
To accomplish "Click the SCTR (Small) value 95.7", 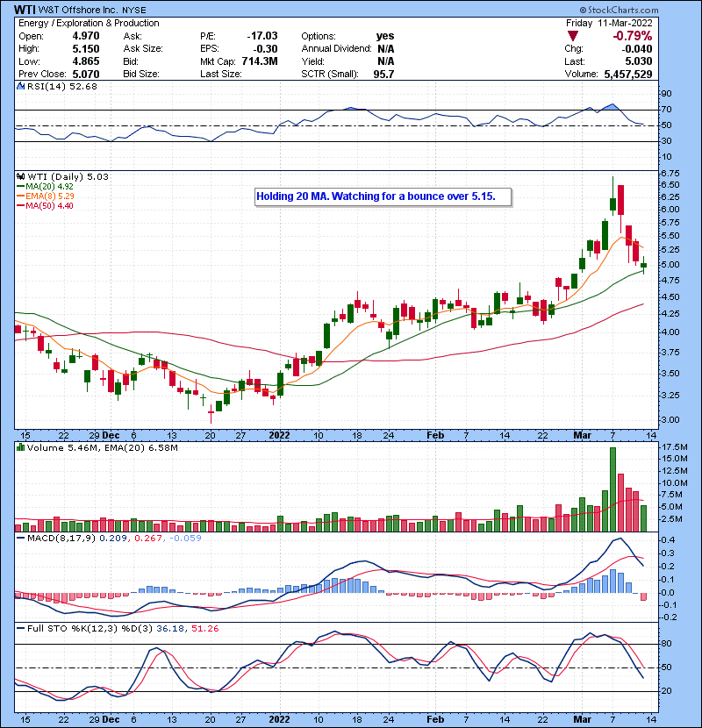I will pyautogui.click(x=383, y=74).
